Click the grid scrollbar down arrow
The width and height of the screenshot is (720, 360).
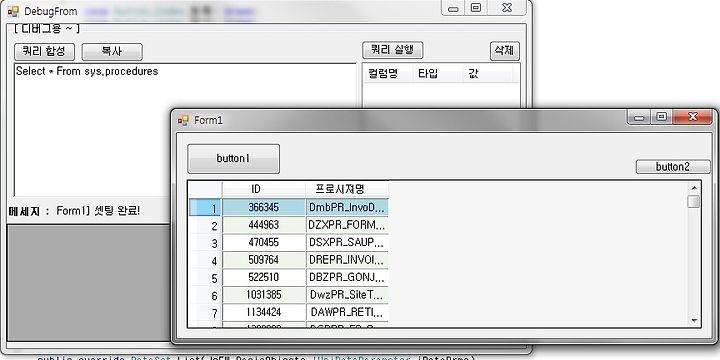pos(694,321)
